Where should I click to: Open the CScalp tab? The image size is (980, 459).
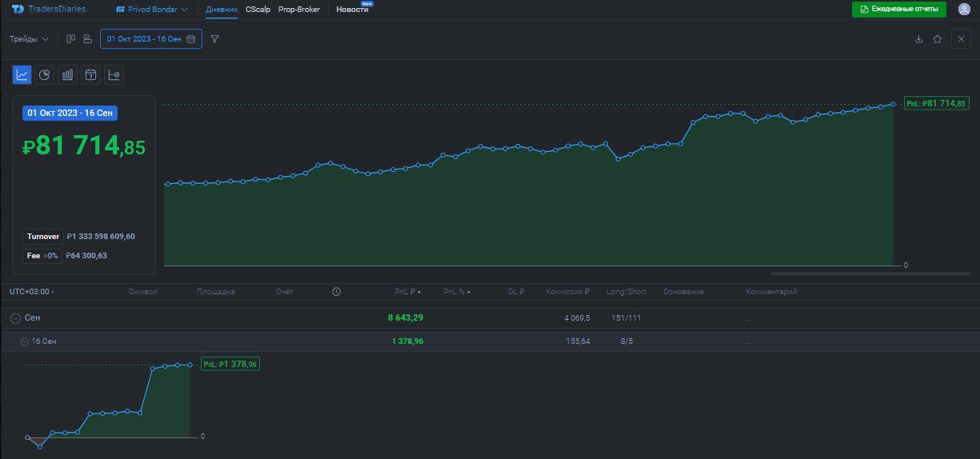(258, 10)
